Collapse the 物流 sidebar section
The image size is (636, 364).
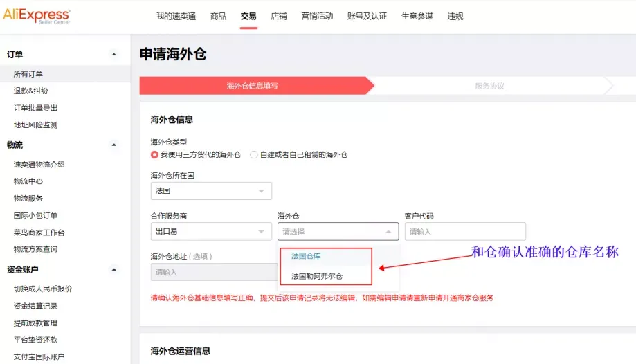coord(114,145)
